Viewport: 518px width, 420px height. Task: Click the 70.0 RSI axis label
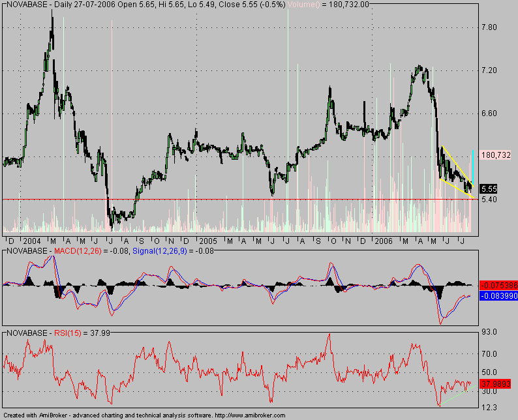[x=489, y=354]
